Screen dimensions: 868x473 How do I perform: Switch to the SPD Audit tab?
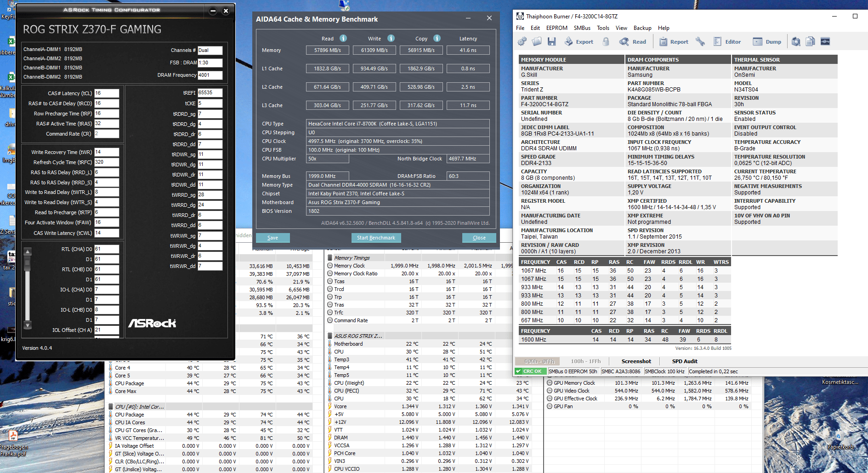coord(685,361)
